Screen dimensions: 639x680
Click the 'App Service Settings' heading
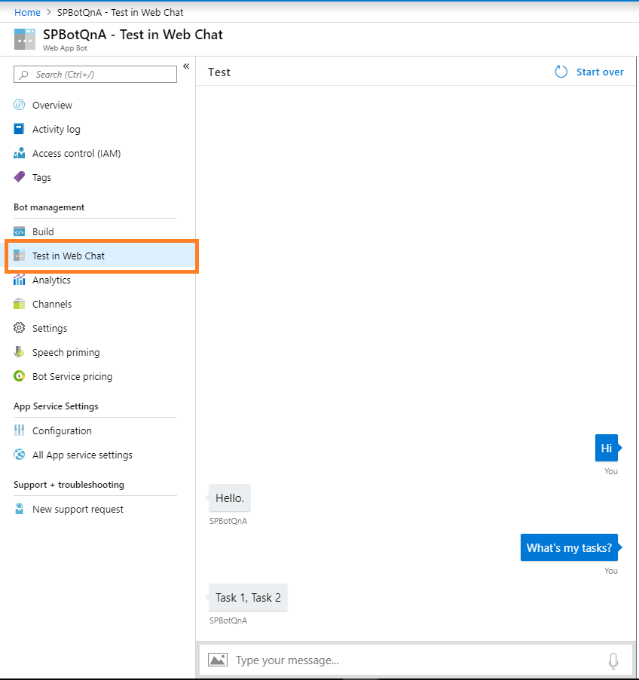[56, 406]
